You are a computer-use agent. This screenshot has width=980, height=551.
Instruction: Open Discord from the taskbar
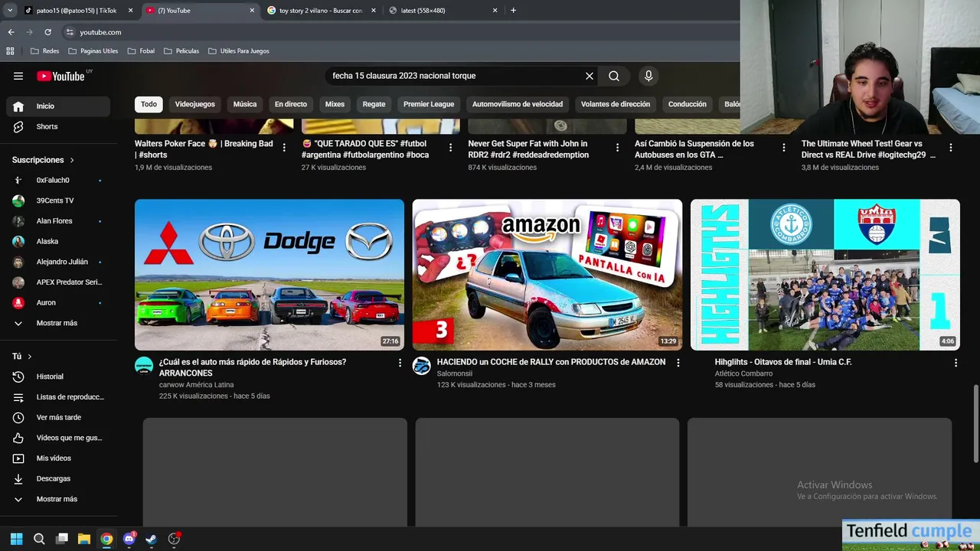pos(129,539)
